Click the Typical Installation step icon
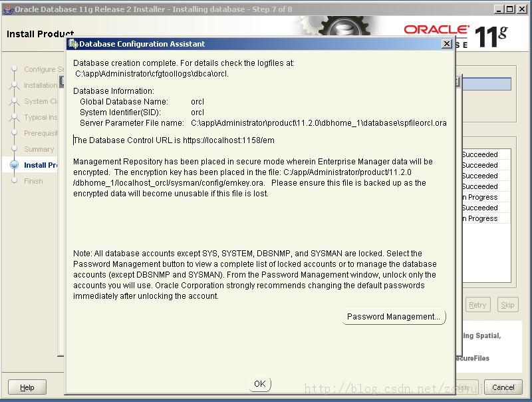532x402 pixels. tap(14, 116)
